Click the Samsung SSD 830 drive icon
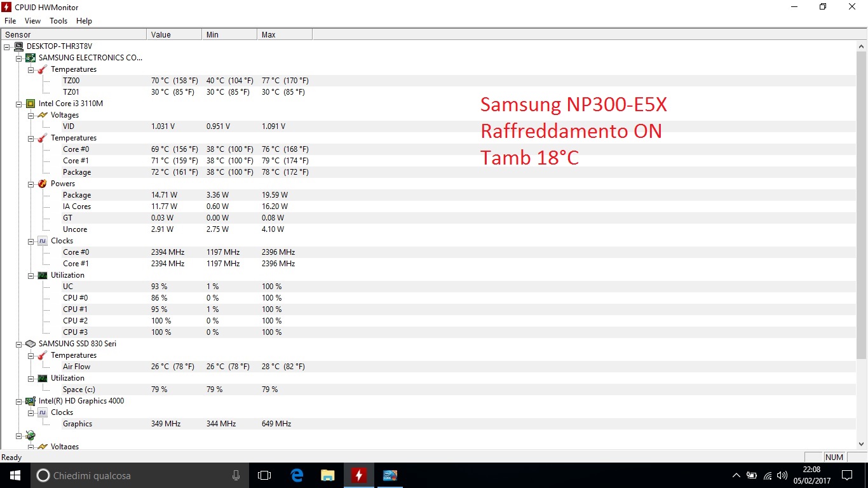The width and height of the screenshot is (868, 488). click(x=30, y=344)
